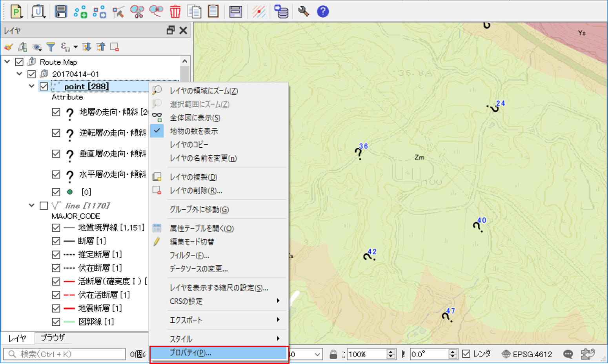Click the red trash can delete icon

175,12
